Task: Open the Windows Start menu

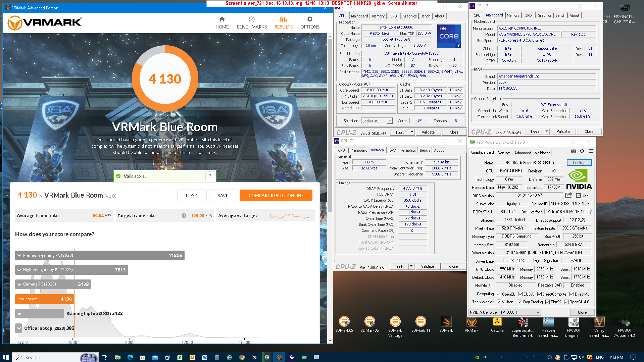Action: tap(6, 357)
